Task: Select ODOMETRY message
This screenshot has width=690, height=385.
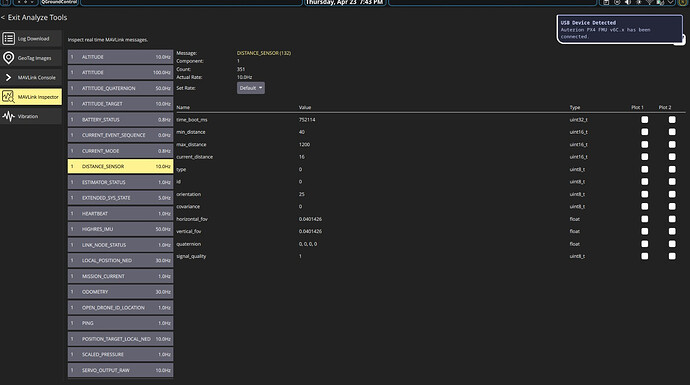Action: pos(120,292)
